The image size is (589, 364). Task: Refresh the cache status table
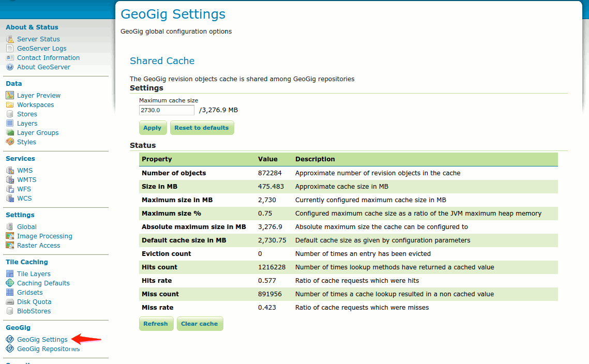[156, 323]
